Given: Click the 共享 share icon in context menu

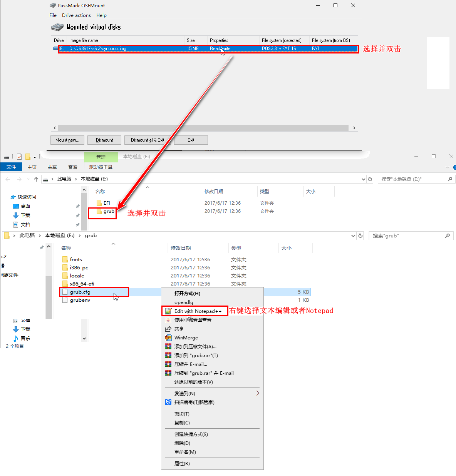Looking at the screenshot, I should [168, 329].
